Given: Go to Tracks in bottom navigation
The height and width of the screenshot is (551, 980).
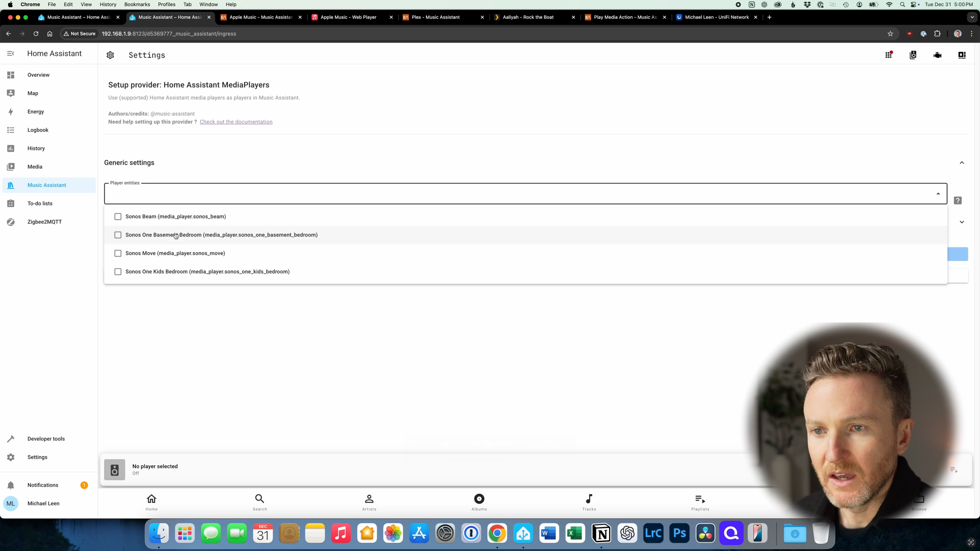Looking at the screenshot, I should [x=589, y=502].
